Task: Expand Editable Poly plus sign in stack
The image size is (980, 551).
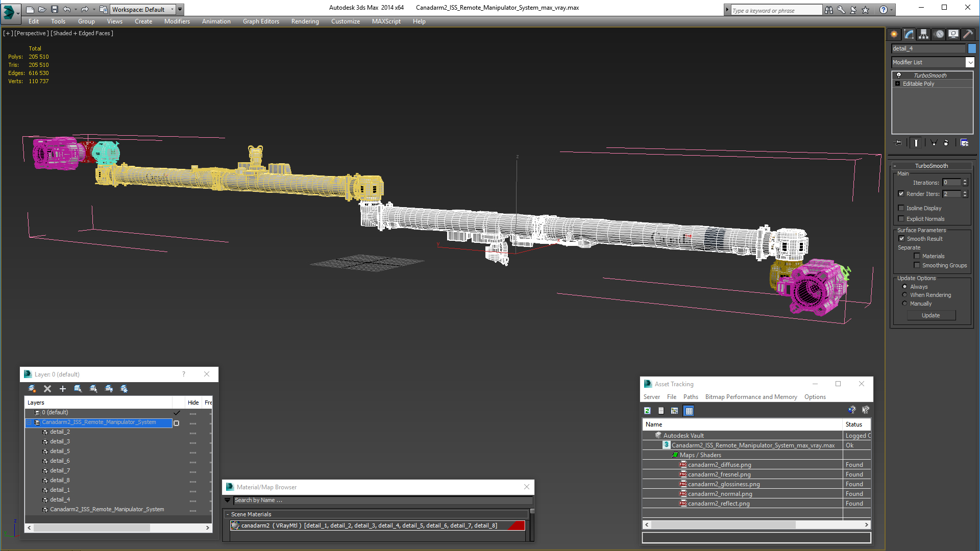Action: click(x=898, y=84)
